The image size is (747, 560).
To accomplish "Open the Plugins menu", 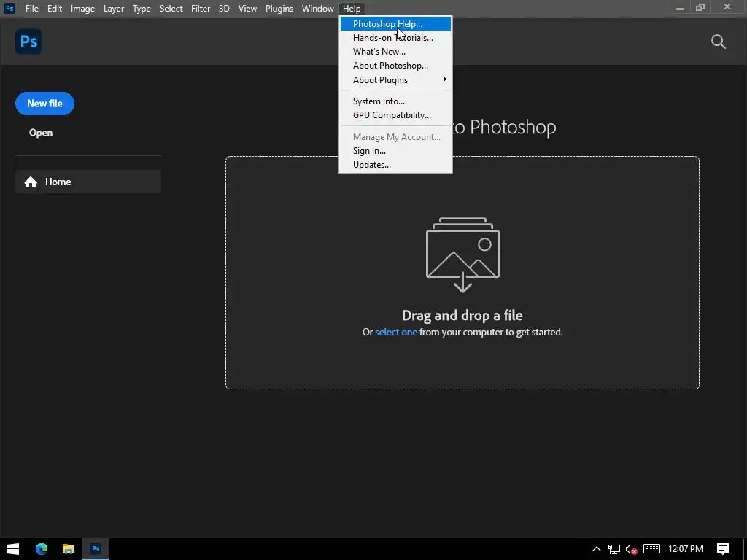I will (279, 9).
